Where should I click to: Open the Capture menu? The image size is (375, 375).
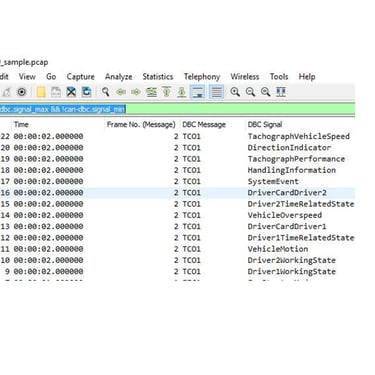(x=81, y=77)
